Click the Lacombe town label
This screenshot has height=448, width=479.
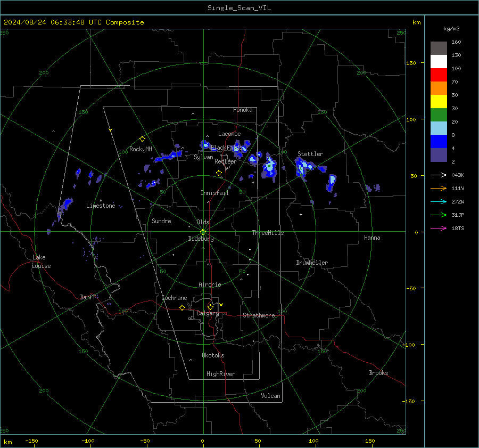[229, 134]
